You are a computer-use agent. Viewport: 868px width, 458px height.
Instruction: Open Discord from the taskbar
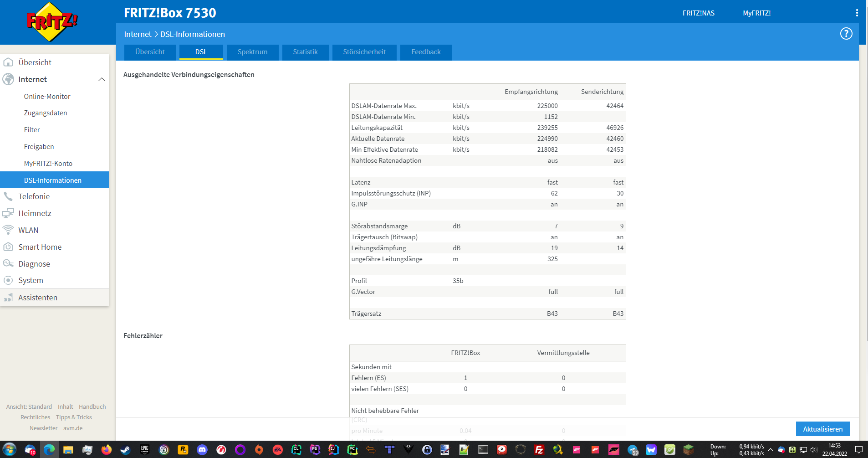point(202,450)
